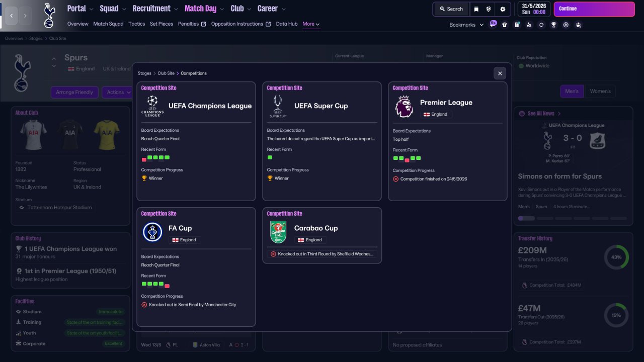
Task: Open the ball shortcut icon in bookmarks bar
Action: [x=566, y=25]
